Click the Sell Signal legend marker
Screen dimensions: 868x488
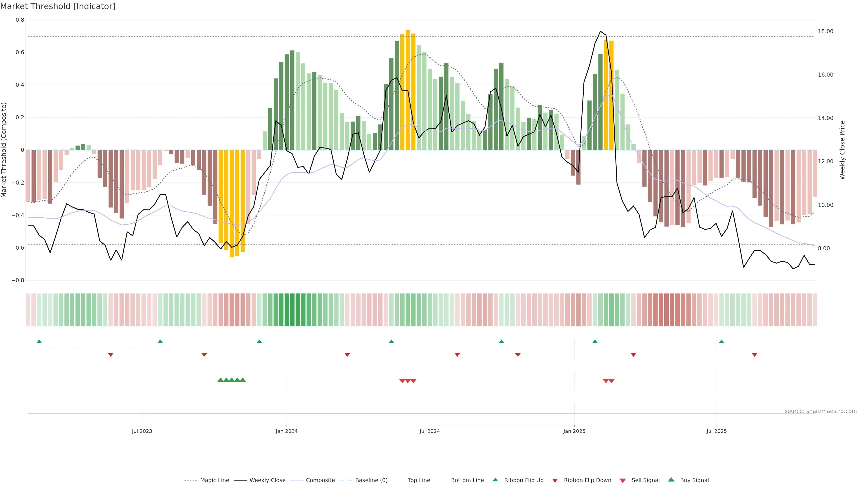coord(623,481)
